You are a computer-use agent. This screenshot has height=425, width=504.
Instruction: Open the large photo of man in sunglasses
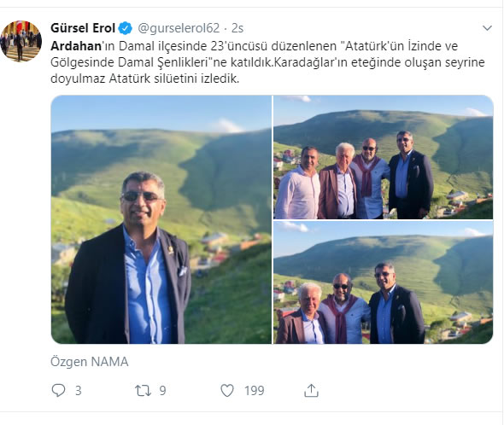161,219
